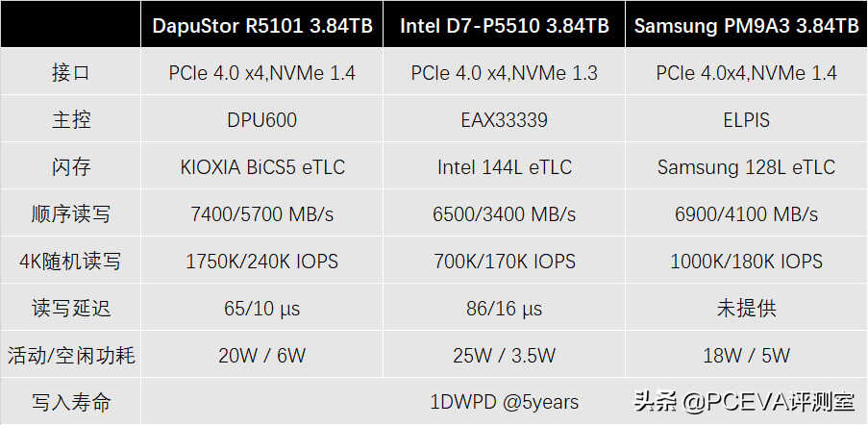
Task: Click the 头条 @PCEVA评测室 watermark
Action: coord(745,401)
